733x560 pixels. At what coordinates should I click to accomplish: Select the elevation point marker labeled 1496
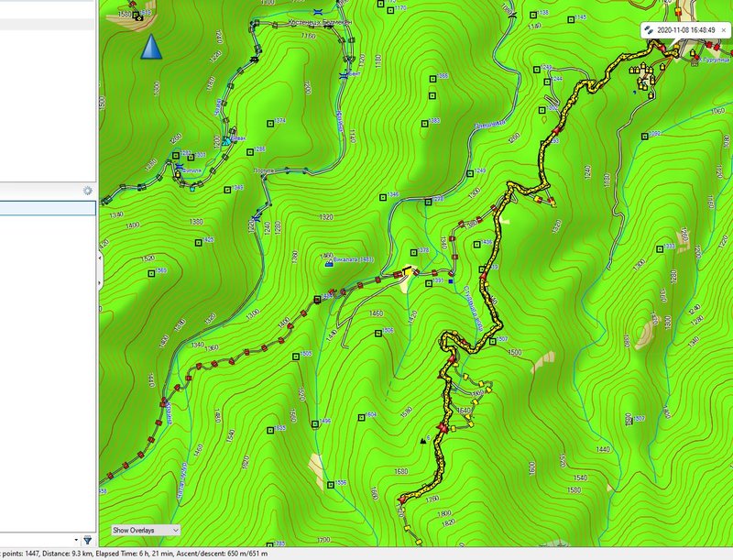(x=315, y=423)
